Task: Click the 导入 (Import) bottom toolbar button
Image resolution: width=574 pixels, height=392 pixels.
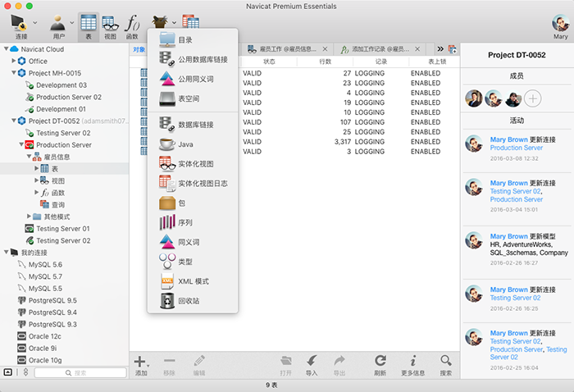Action: [x=312, y=365]
